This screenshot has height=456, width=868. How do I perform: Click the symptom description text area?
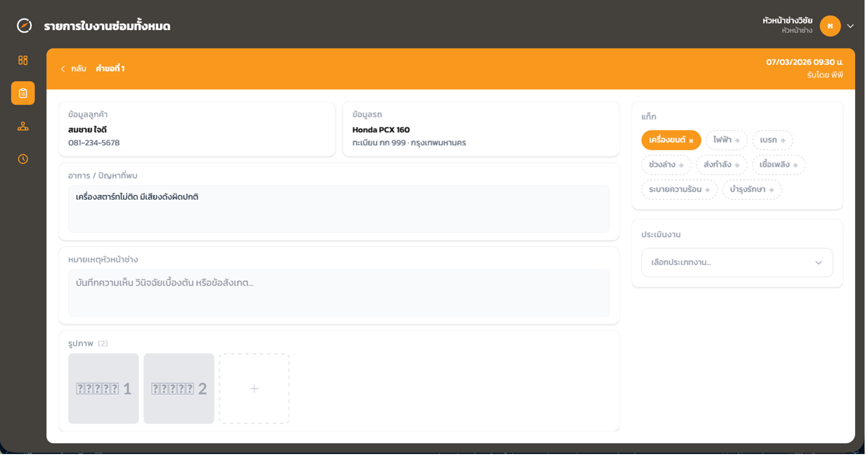(x=340, y=210)
